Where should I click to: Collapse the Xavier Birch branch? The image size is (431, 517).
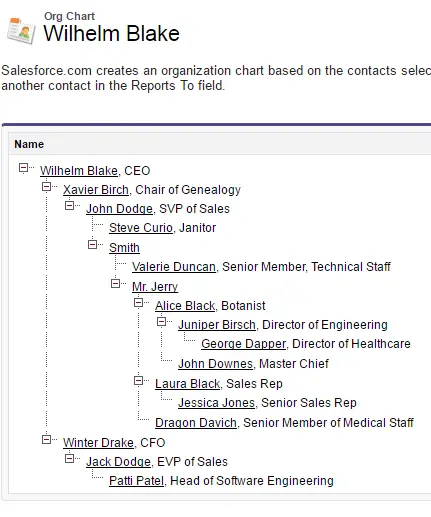(46, 187)
